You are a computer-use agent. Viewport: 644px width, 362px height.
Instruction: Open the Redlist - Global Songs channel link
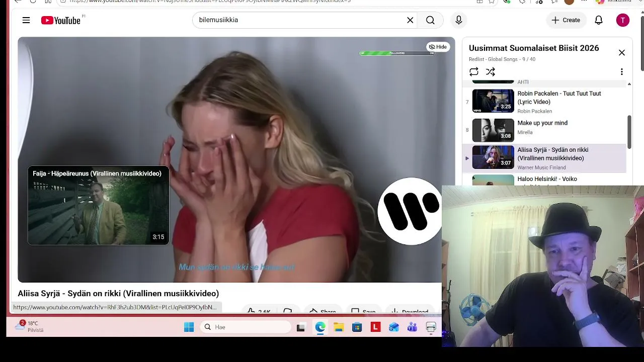pyautogui.click(x=493, y=59)
